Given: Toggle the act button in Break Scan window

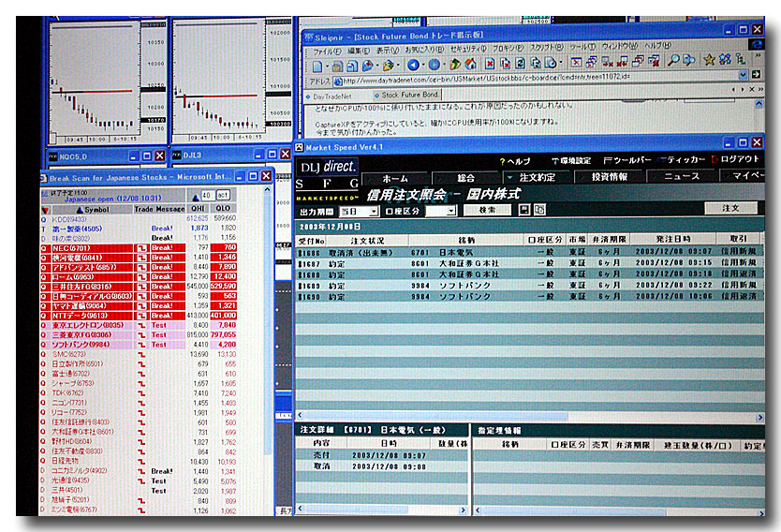Looking at the screenshot, I should point(223,195).
